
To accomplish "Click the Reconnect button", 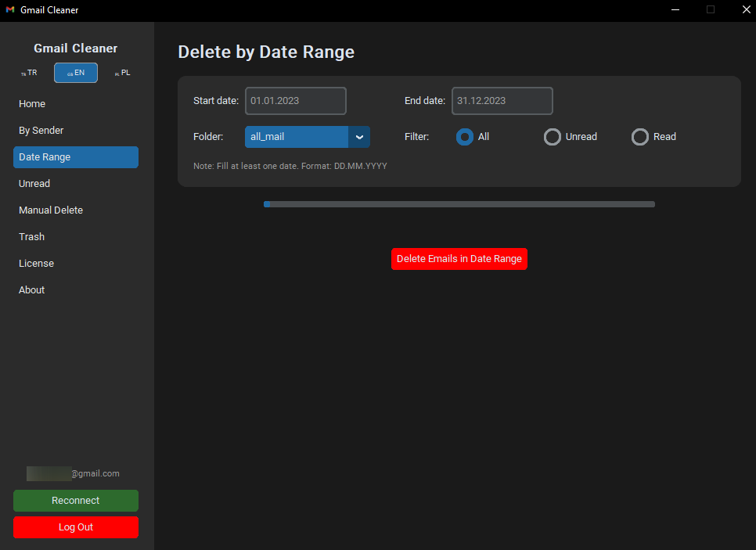I will 76,501.
